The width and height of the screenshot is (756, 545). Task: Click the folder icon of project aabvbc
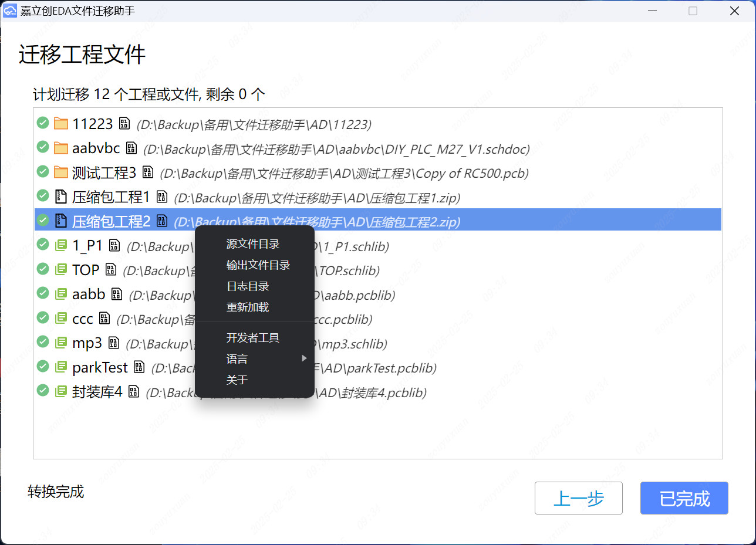point(61,148)
